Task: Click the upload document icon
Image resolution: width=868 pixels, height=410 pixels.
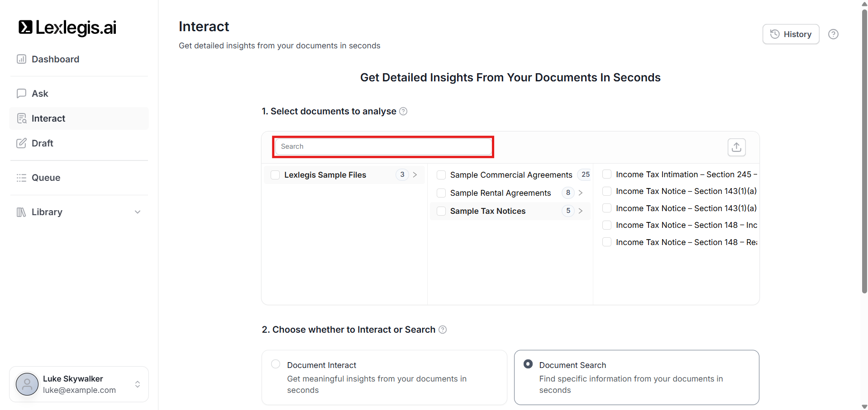Action: click(736, 147)
